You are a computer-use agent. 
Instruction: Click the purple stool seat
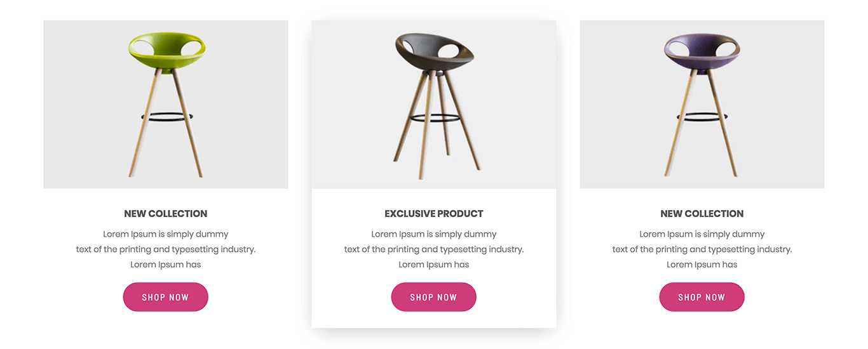(x=702, y=56)
